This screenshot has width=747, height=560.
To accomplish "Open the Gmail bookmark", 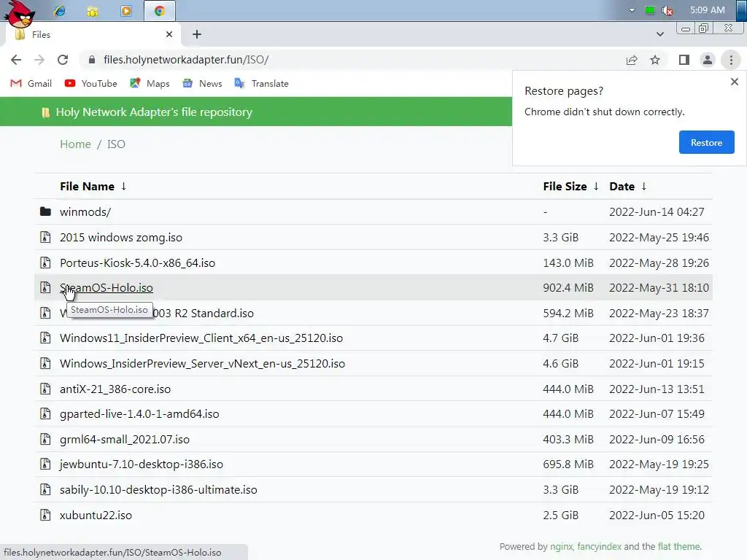I will tap(31, 83).
